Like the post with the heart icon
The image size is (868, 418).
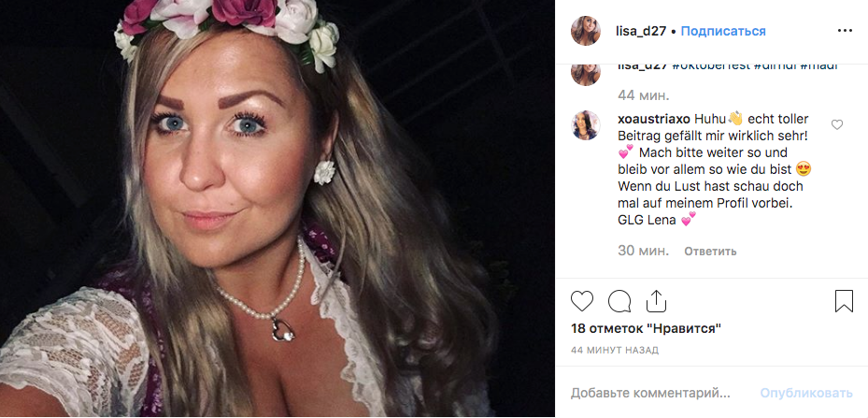coord(582,301)
